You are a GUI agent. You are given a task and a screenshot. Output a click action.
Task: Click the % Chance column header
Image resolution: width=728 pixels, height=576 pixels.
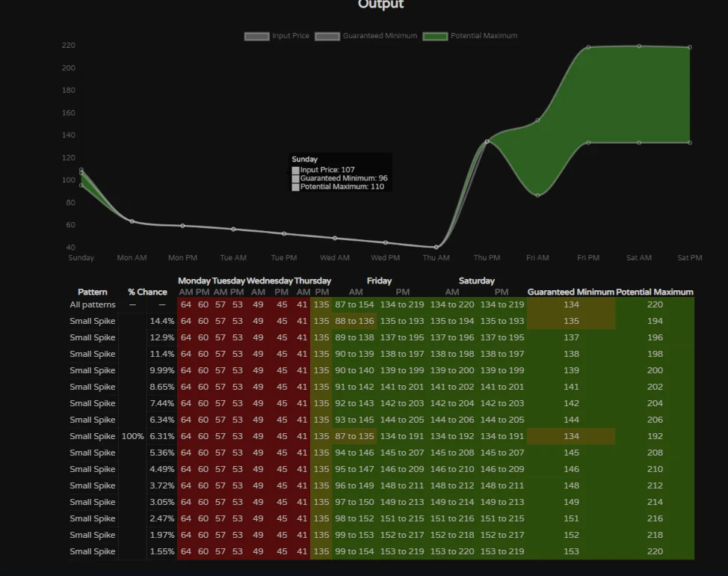147,292
